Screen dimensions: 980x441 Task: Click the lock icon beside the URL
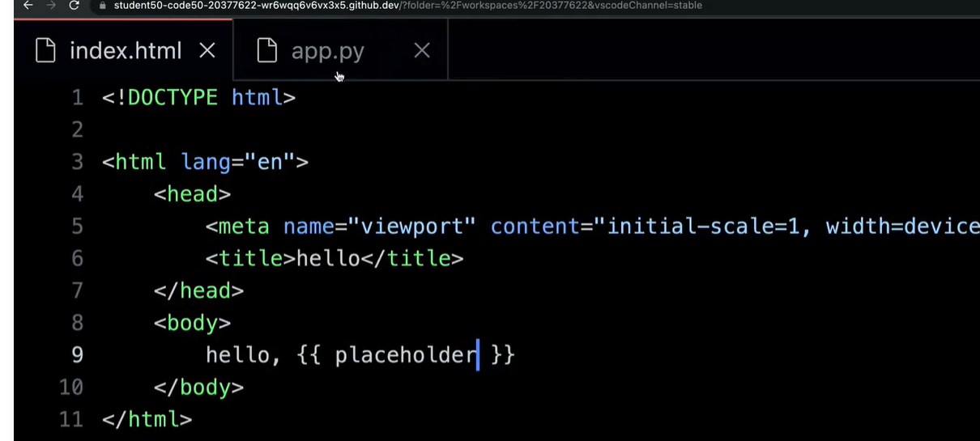pyautogui.click(x=102, y=6)
